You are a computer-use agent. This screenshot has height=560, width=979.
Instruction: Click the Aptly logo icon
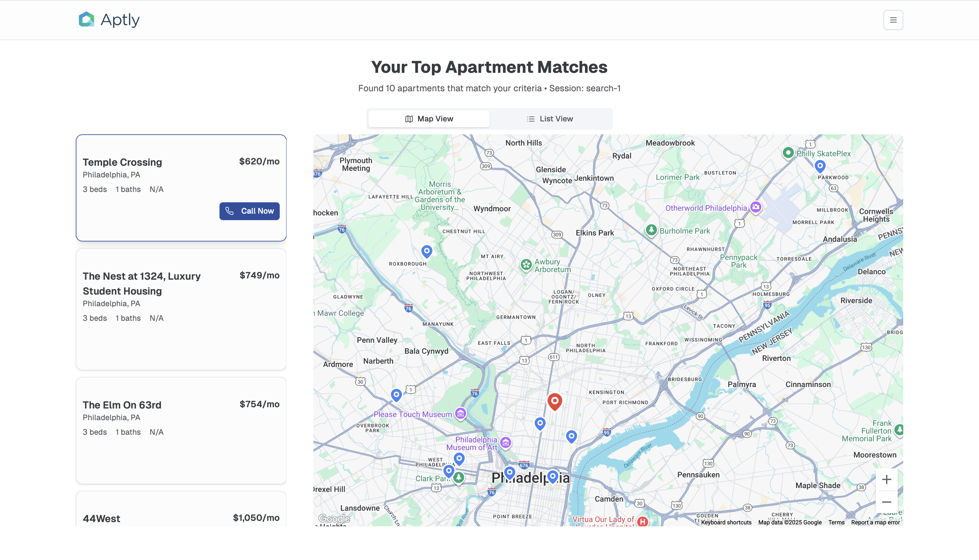tap(86, 19)
